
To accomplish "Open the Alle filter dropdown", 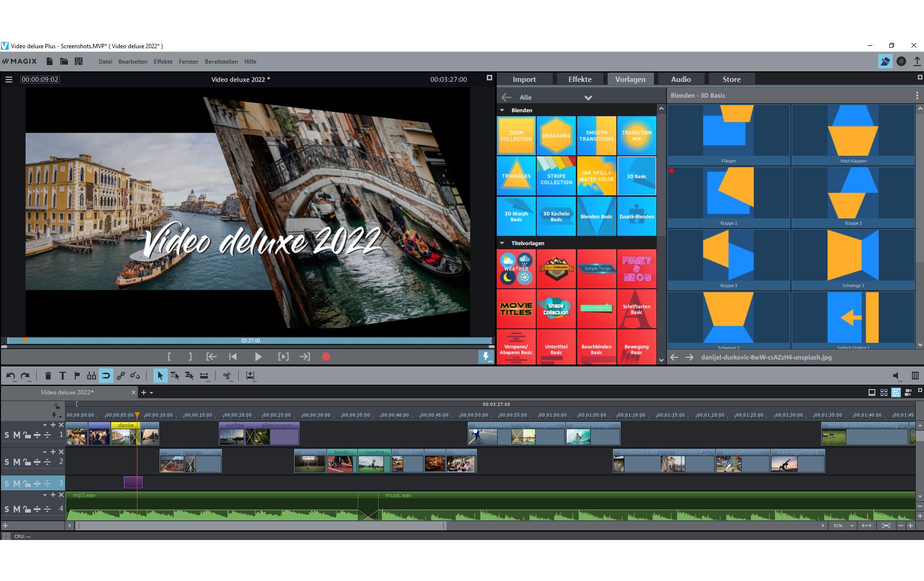I will (588, 97).
